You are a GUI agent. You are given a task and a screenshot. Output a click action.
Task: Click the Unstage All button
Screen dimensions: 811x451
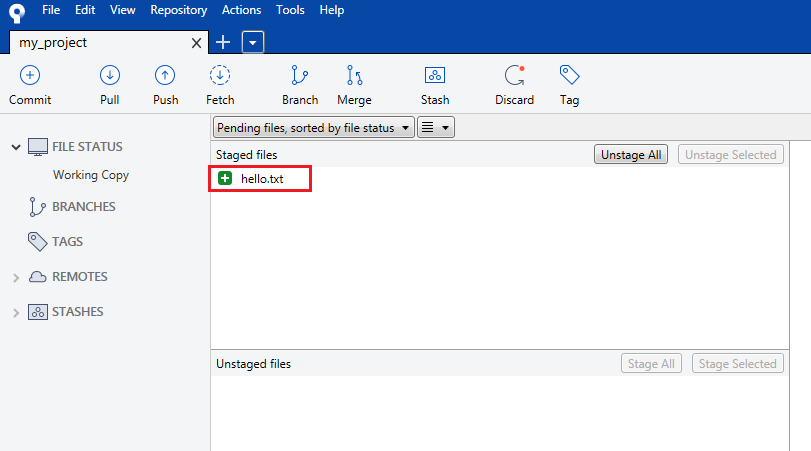point(631,155)
